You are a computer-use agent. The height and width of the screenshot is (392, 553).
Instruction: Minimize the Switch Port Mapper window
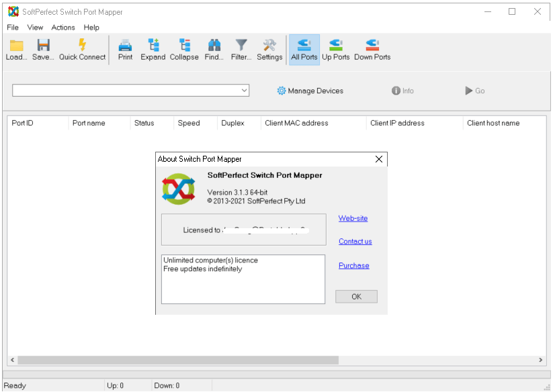pyautogui.click(x=488, y=11)
